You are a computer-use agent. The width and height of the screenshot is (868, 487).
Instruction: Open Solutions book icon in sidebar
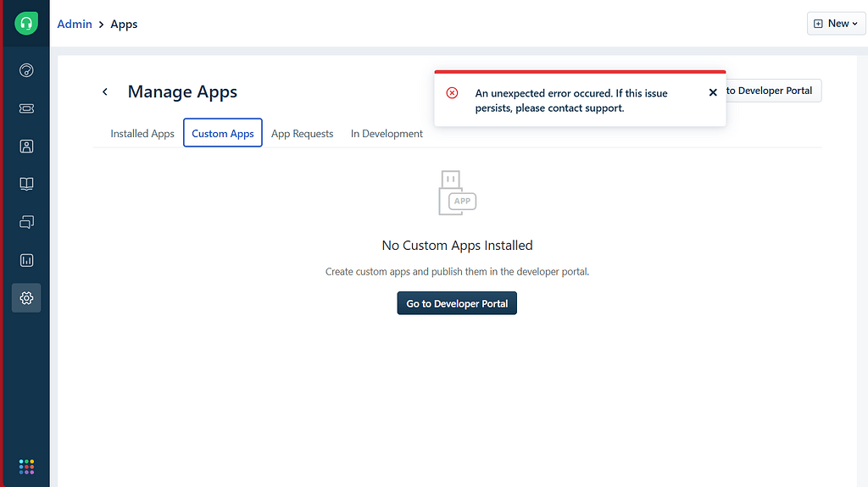point(26,184)
